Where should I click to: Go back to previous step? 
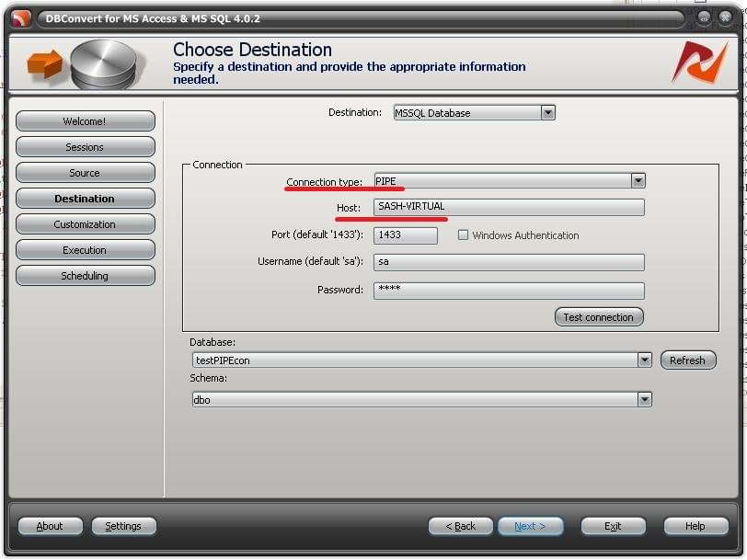point(461,526)
